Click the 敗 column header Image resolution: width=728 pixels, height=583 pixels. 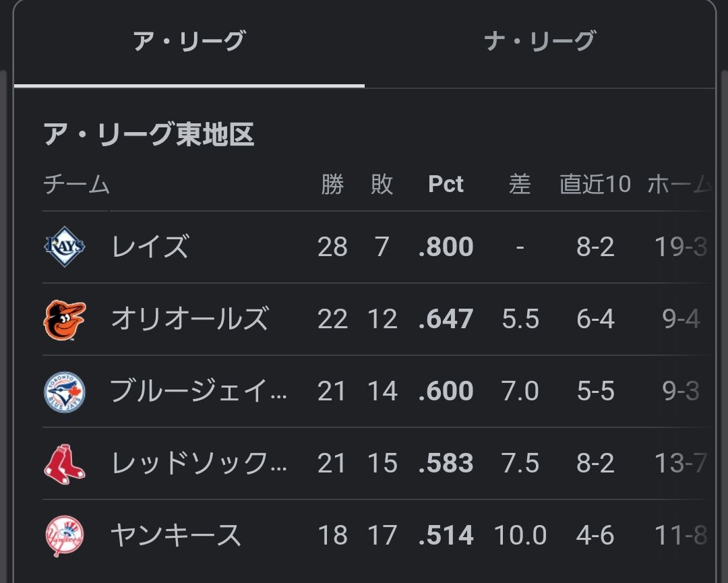[382, 185]
